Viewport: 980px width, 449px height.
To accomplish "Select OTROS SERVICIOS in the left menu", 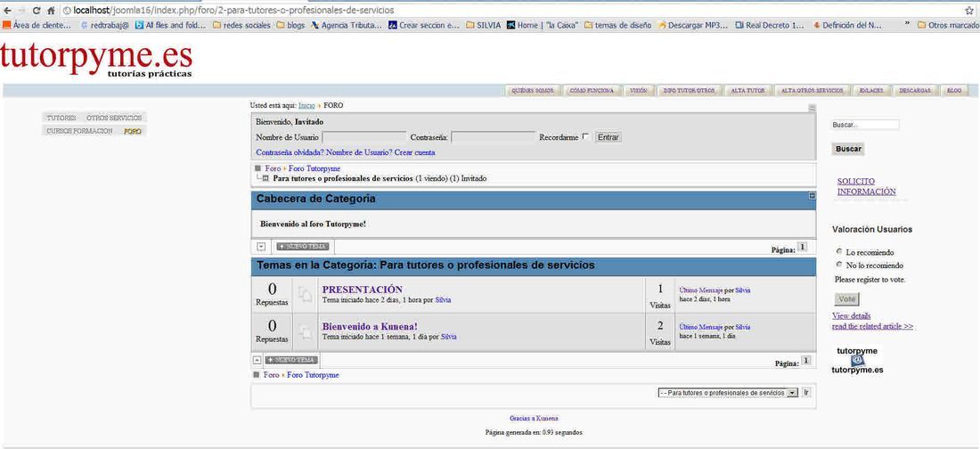I will (x=114, y=118).
